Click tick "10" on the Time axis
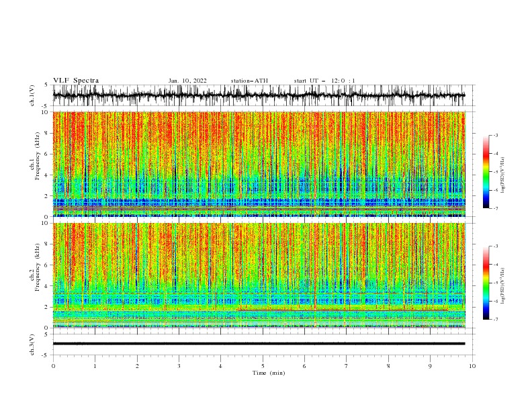Viewport: 532px width, 411px height. 472,366
